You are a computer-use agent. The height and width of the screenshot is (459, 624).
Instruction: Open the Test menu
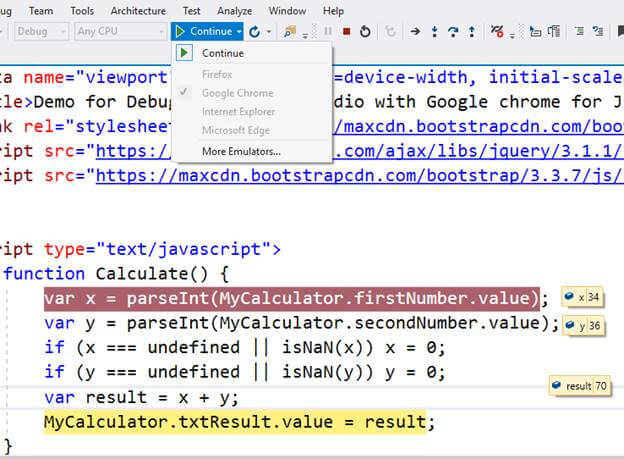(191, 11)
